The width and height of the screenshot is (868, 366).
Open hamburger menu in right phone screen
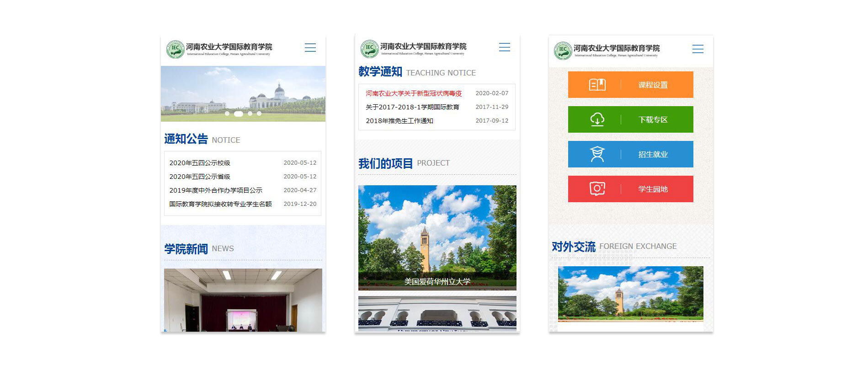point(698,49)
